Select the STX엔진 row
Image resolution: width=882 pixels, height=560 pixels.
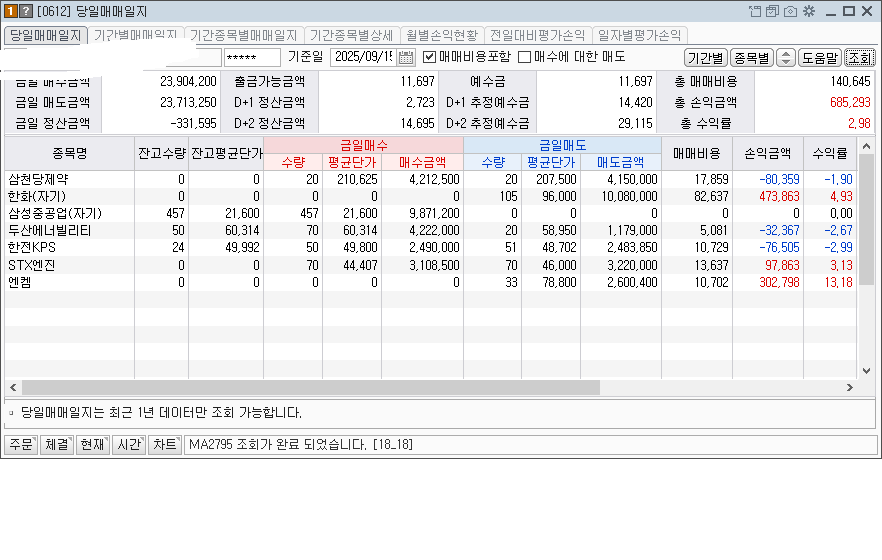(431, 265)
